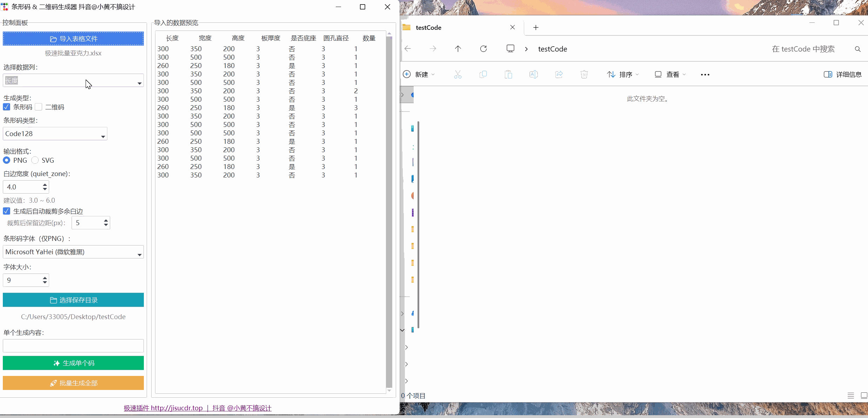Viewport: 868px width, 418px height.
Task: Open the Microsoft YaHei font dropdown
Action: (x=73, y=252)
